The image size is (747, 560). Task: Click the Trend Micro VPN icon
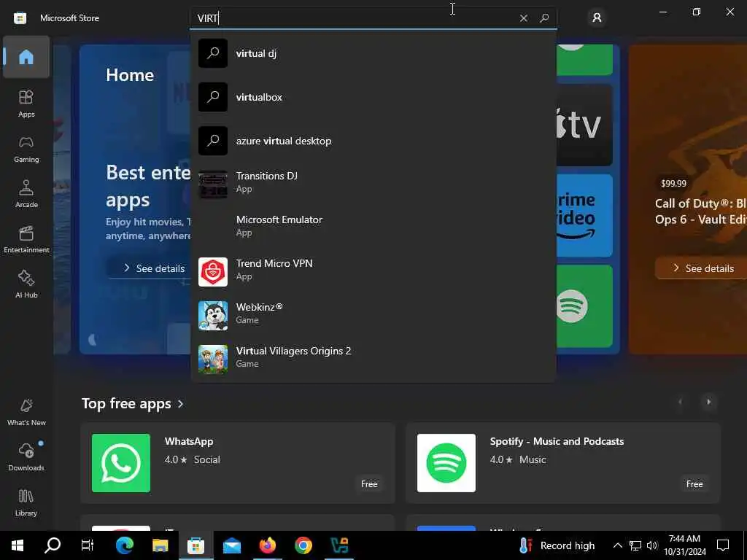213,272
